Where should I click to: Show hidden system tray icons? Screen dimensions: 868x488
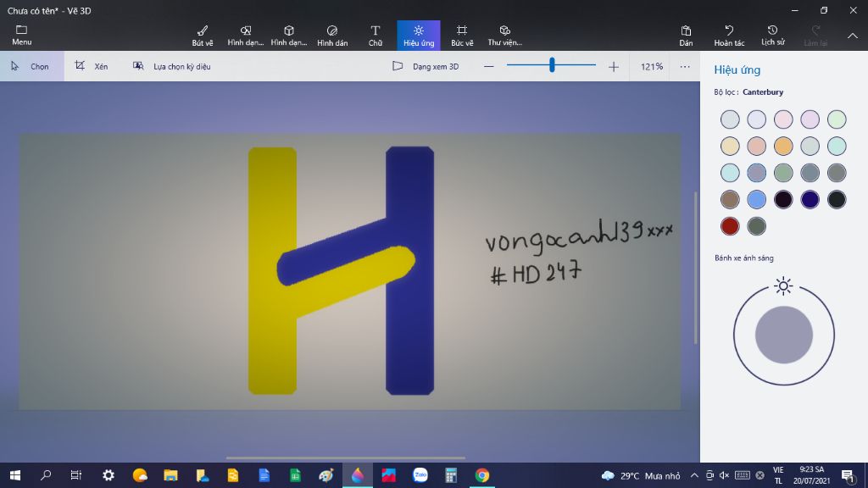coord(694,476)
